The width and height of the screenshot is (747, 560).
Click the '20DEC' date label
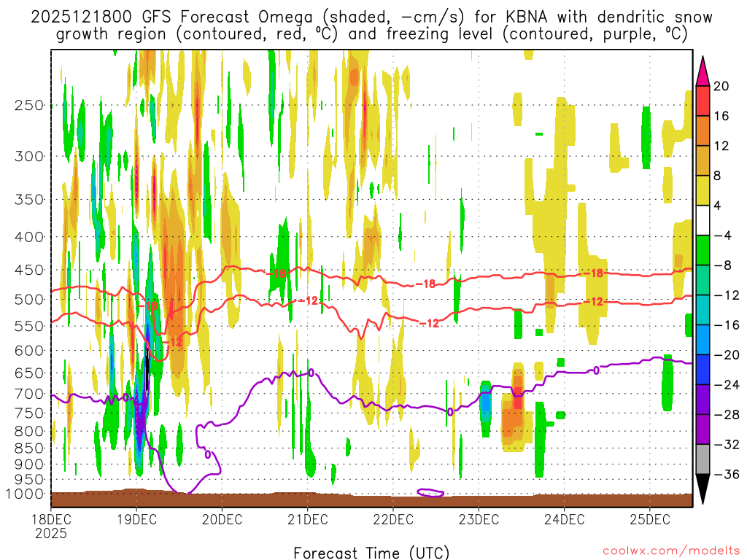(x=222, y=519)
